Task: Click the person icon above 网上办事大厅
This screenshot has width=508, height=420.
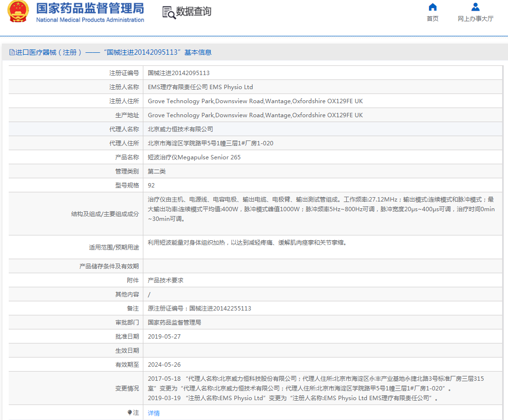Action: [475, 7]
